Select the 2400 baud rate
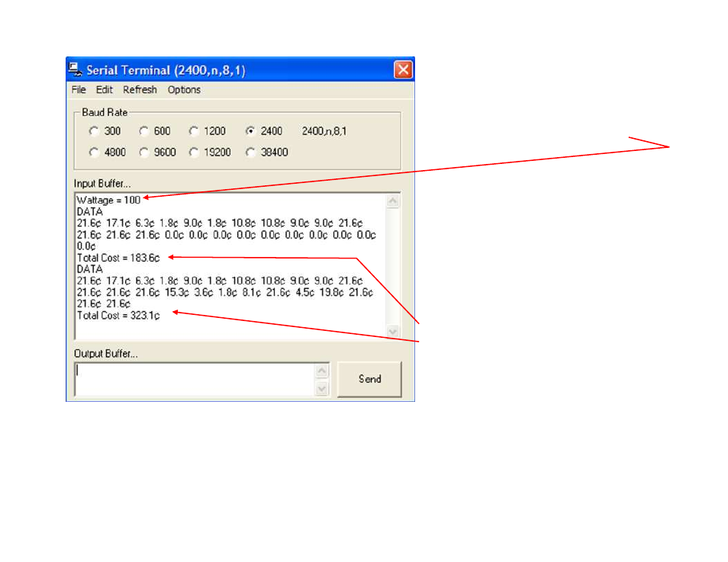The image size is (728, 562). 264,131
